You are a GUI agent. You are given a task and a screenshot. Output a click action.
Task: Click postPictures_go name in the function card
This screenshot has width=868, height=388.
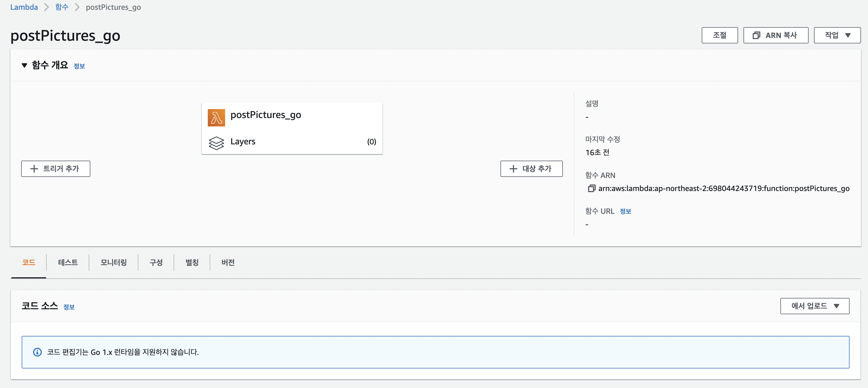(x=266, y=115)
